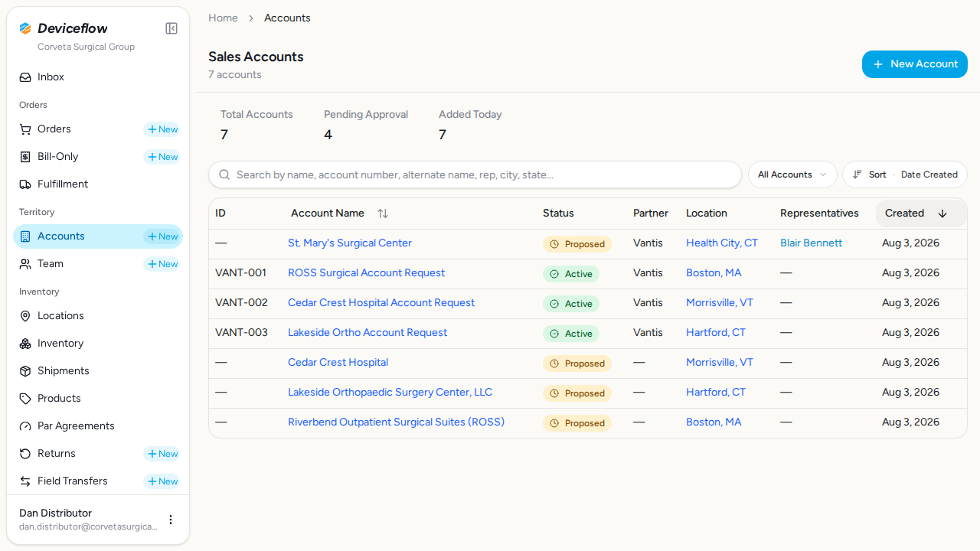The width and height of the screenshot is (980, 551).
Task: Click the Fulfillment truck icon
Action: pos(25,184)
